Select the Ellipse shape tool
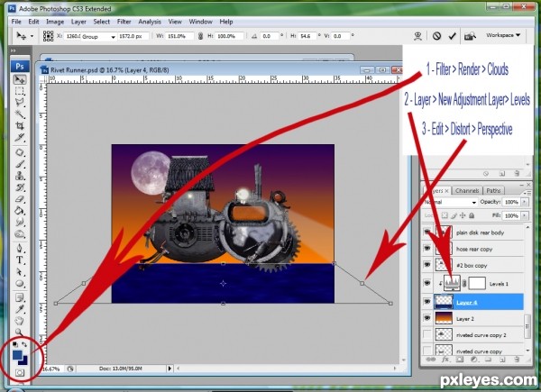The height and width of the screenshot is (392, 541). pyautogui.click(x=20, y=284)
